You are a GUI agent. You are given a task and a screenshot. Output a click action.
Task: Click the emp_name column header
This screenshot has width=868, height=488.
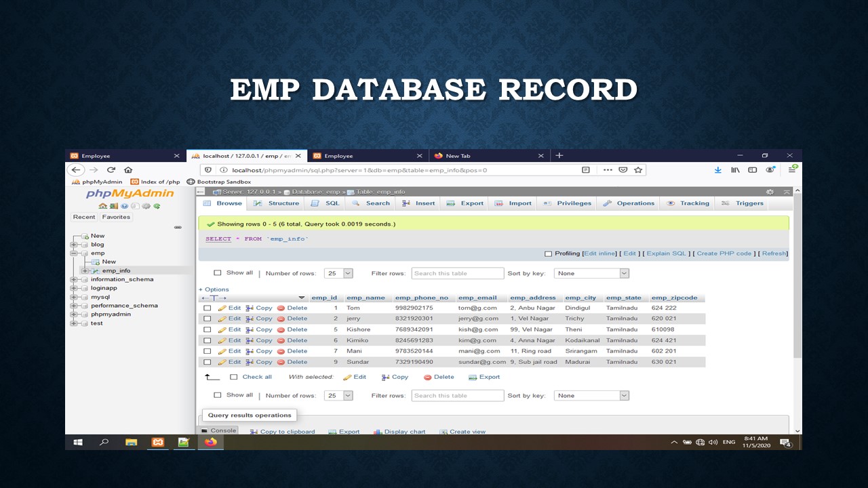366,298
